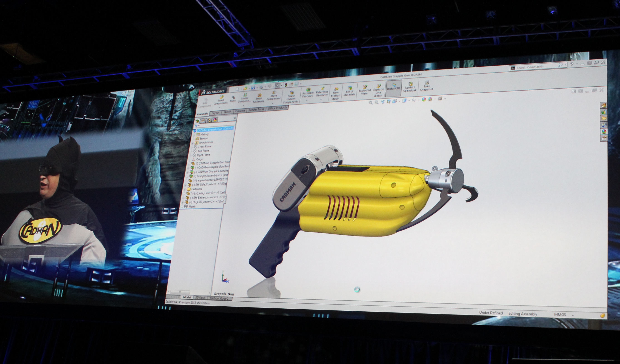620x364 pixels.
Task: Select Motion Study 1 bottom tab
Action: pyautogui.click(x=219, y=298)
